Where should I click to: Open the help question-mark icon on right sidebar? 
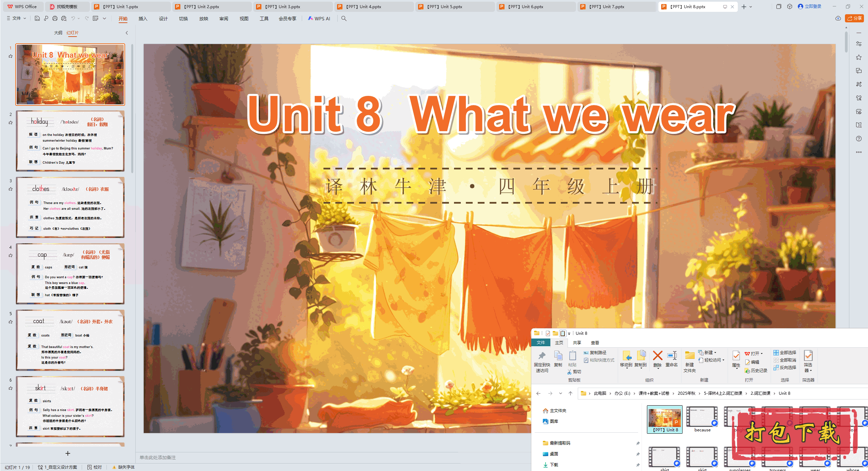859,138
